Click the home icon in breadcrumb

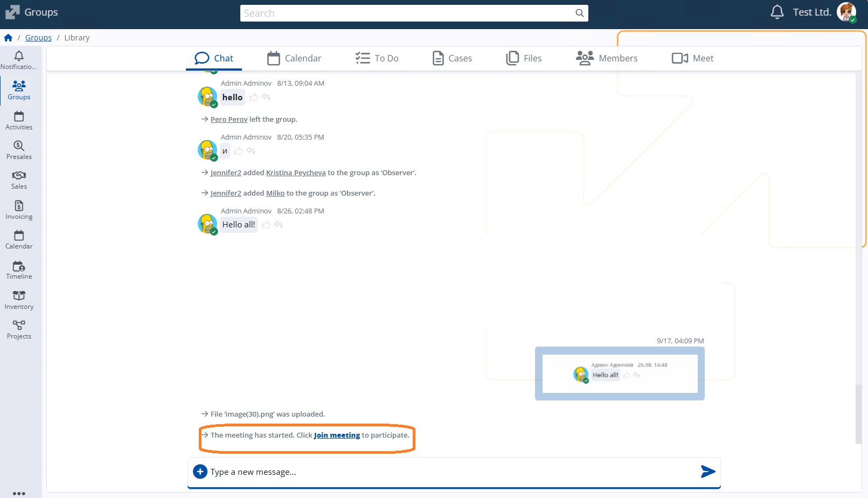click(8, 38)
